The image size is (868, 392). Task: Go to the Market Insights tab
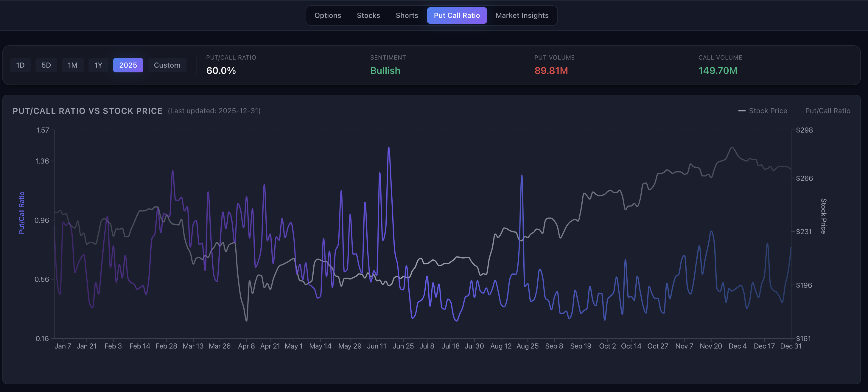(522, 15)
